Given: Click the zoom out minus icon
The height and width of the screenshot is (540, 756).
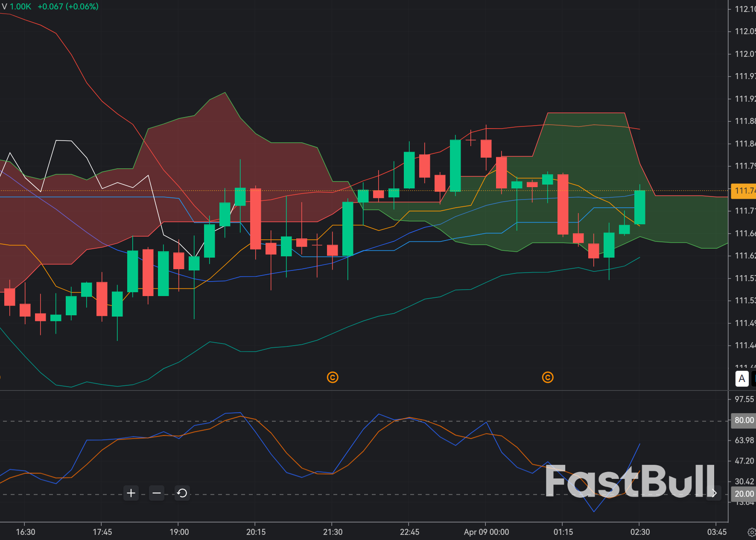Looking at the screenshot, I should (157, 493).
